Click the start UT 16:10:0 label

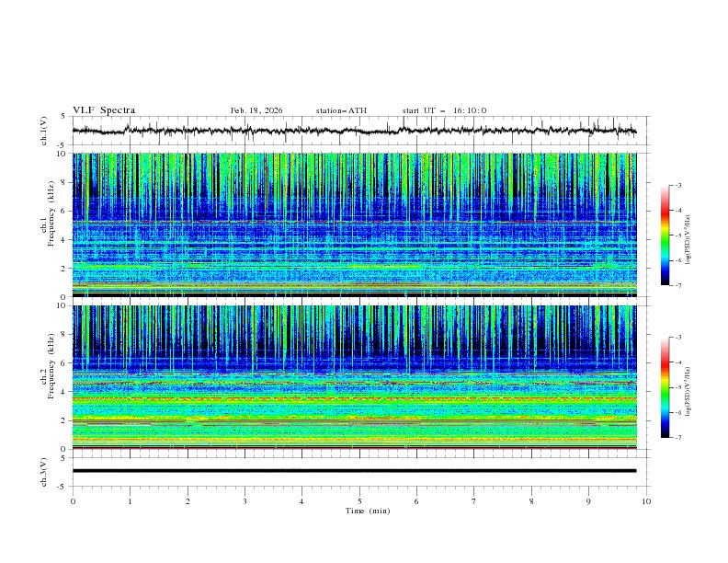point(444,110)
